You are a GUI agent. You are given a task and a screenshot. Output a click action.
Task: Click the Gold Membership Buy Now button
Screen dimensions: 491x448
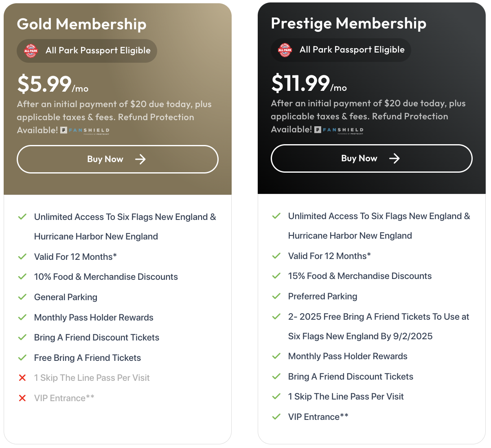pos(117,159)
